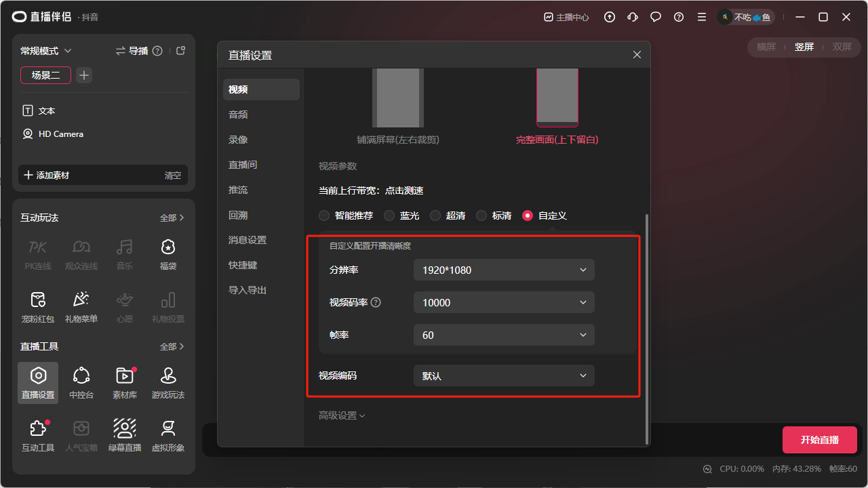868x488 pixels.
Task: Open 直播设置 tool
Action: point(38,382)
